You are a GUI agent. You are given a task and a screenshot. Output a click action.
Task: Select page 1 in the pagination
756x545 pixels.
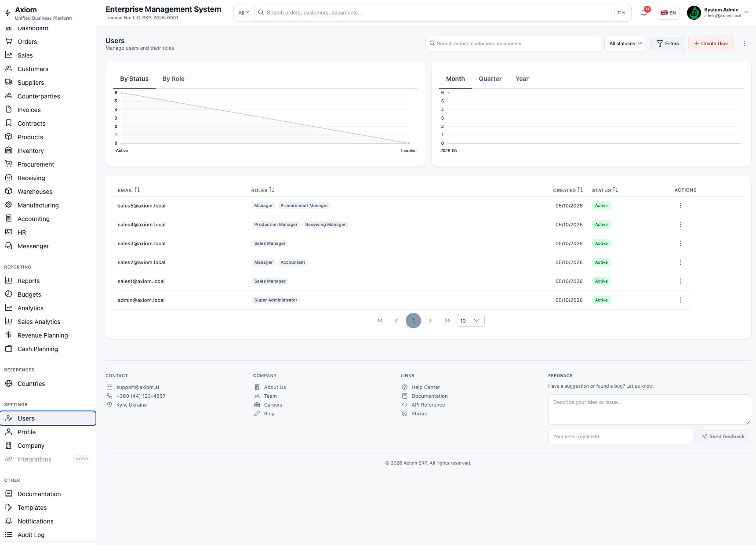point(413,320)
